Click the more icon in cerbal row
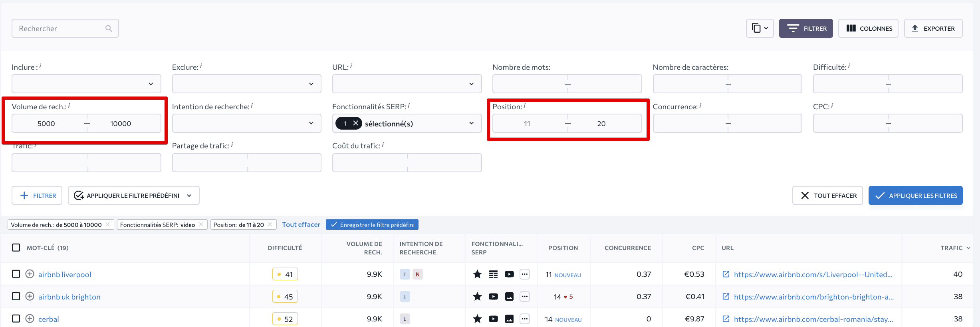The width and height of the screenshot is (980, 327). click(525, 319)
